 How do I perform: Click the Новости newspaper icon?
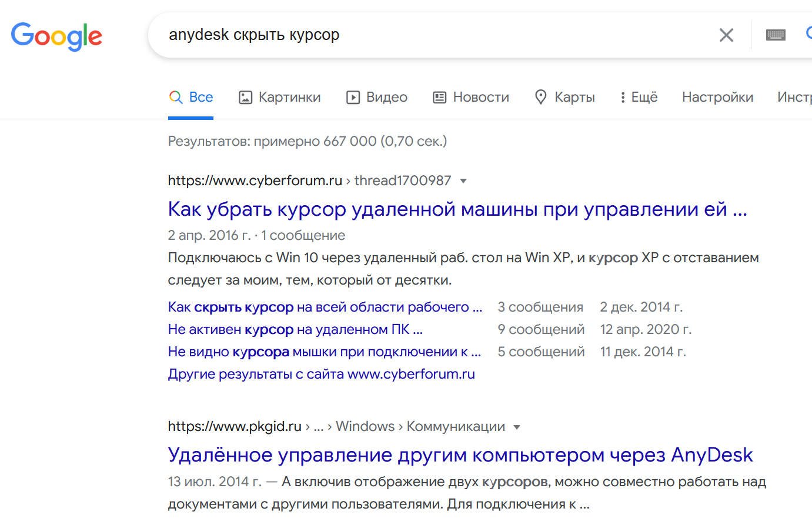tap(439, 97)
